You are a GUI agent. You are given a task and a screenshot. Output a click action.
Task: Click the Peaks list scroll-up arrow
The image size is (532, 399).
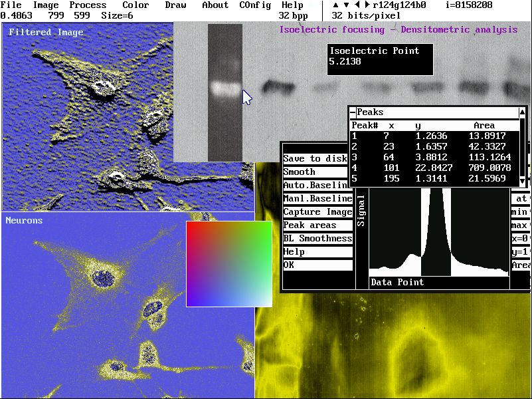(522, 112)
